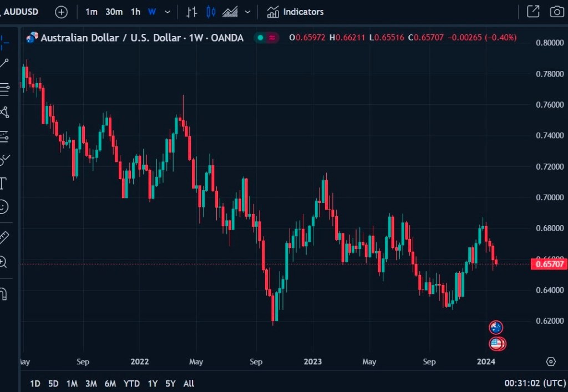Screen dimensions: 568x392
Task: Open the emoji icons tool
Action: pyautogui.click(x=4, y=207)
